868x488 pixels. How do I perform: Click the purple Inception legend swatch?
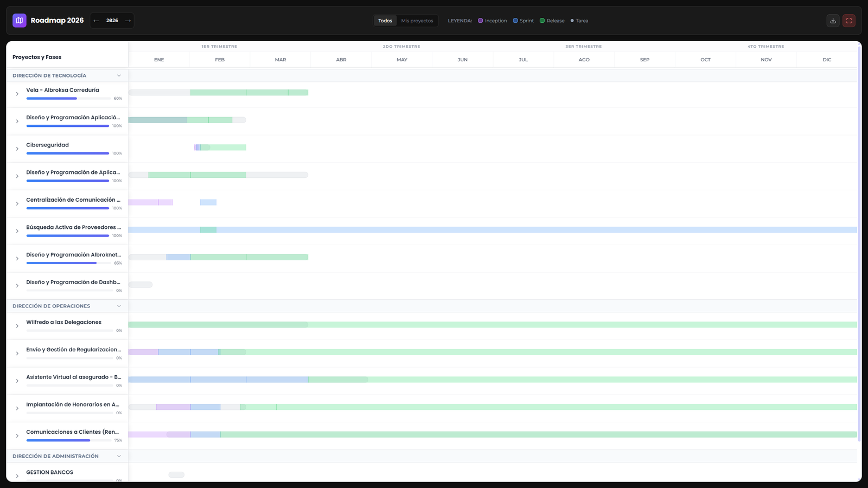(x=480, y=21)
